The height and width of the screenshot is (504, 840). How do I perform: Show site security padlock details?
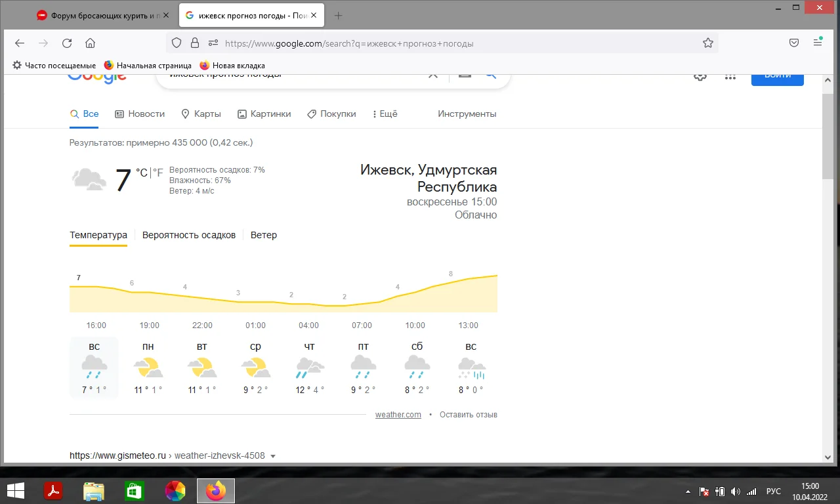[x=194, y=43]
